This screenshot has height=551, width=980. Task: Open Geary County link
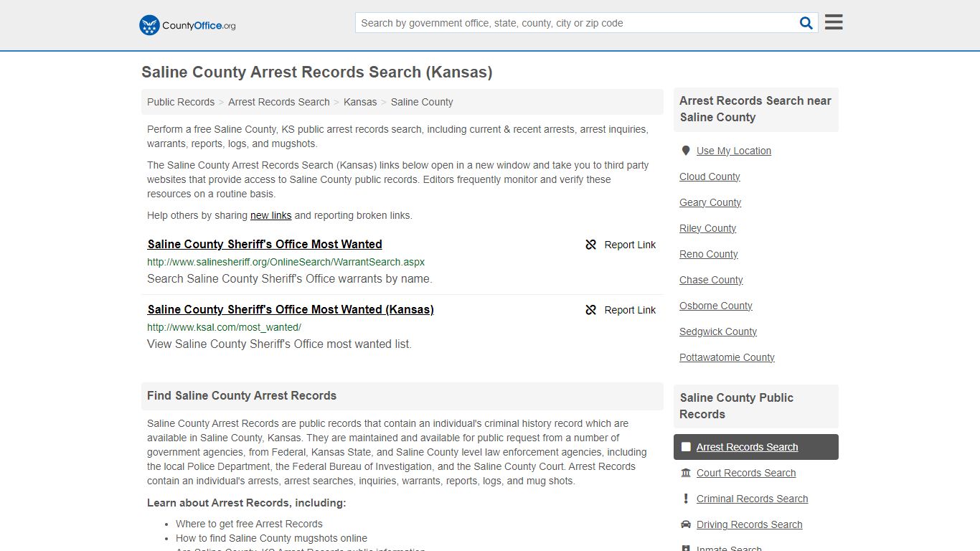click(x=710, y=202)
